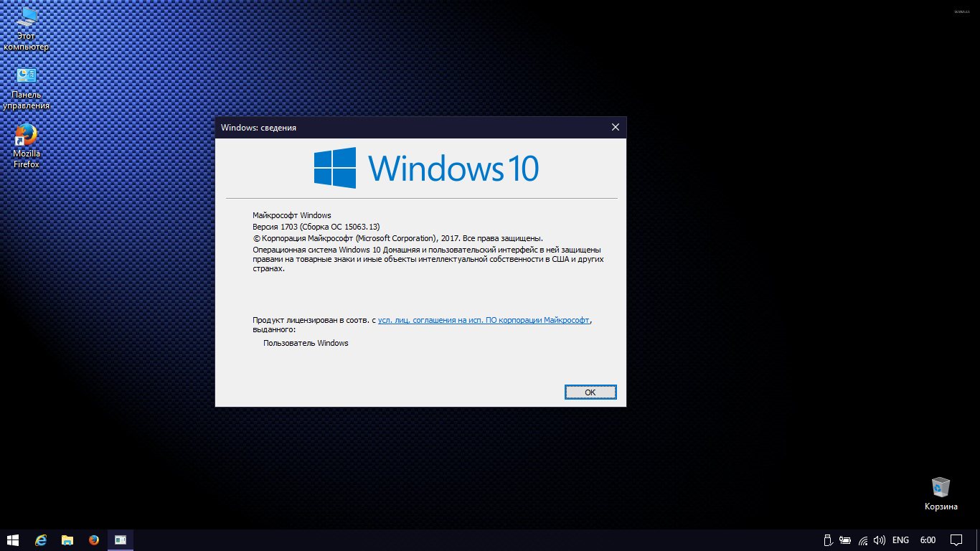The image size is (980, 551).
Task: Select the Корзина recycle bin icon
Action: click(x=941, y=493)
